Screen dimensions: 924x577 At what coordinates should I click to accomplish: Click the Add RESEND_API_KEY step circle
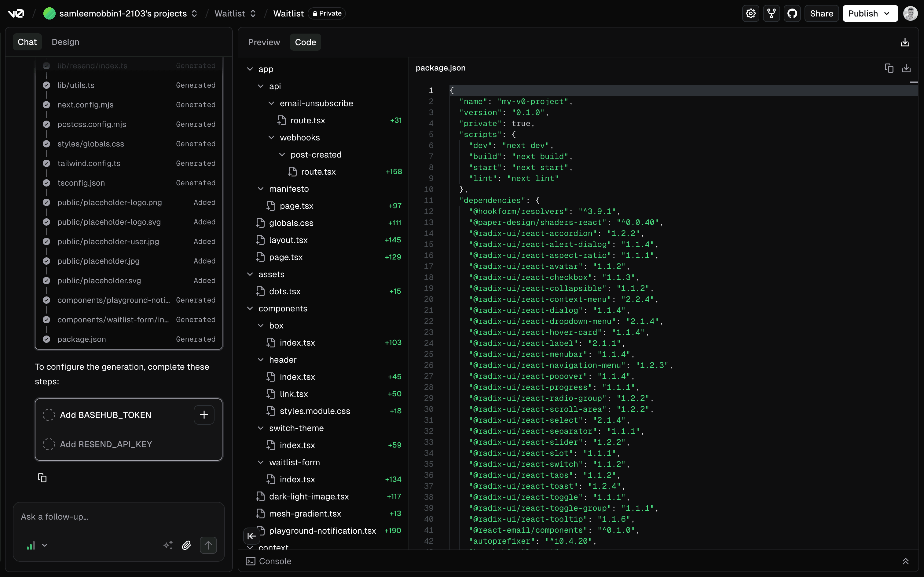(49, 444)
